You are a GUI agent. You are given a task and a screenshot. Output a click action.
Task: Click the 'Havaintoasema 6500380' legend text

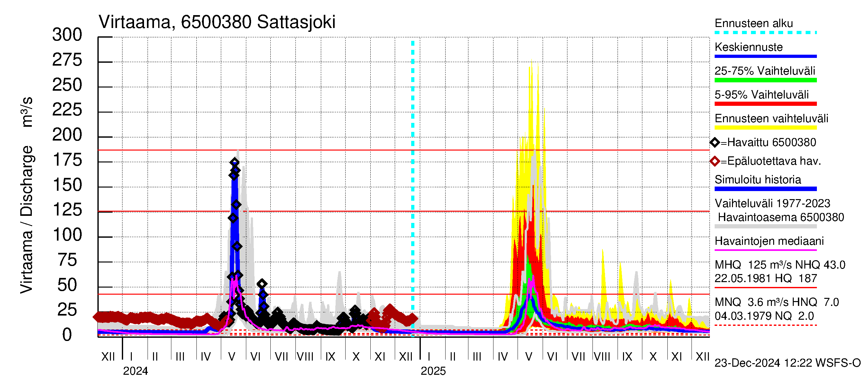pos(781,217)
